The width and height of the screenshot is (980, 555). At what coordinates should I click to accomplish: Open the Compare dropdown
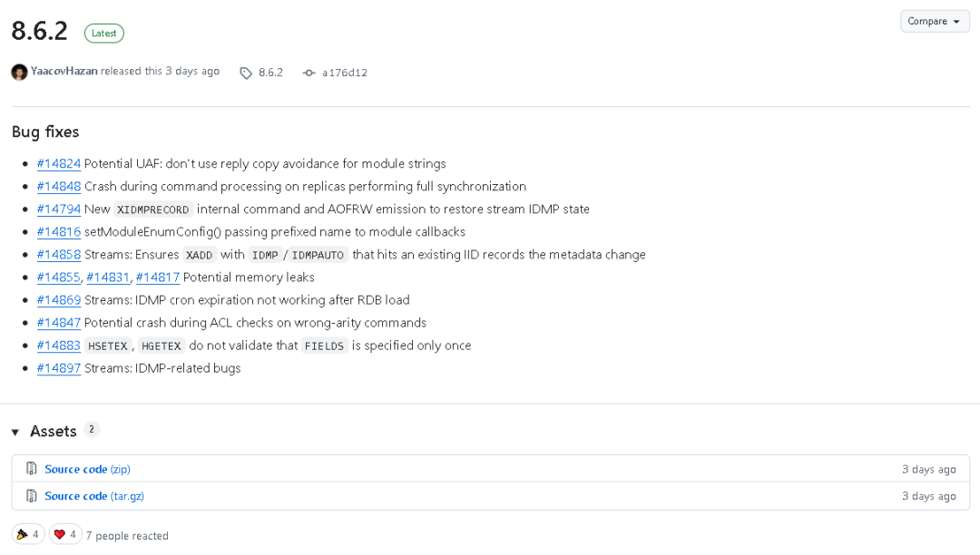tap(935, 21)
